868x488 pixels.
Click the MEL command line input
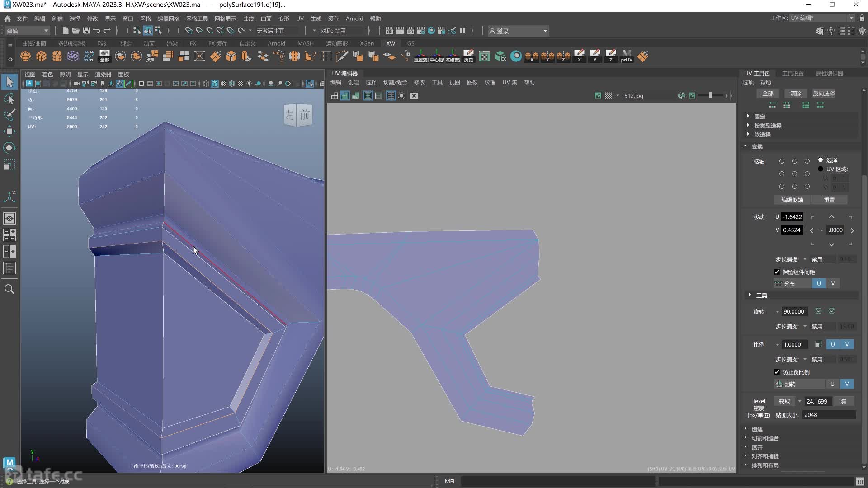pyautogui.click(x=558, y=481)
